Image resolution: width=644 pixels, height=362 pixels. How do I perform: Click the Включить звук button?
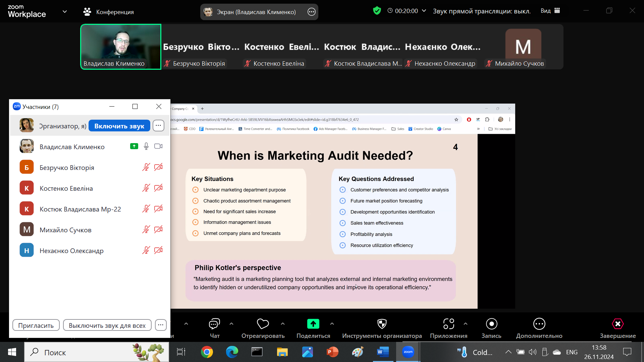click(119, 126)
